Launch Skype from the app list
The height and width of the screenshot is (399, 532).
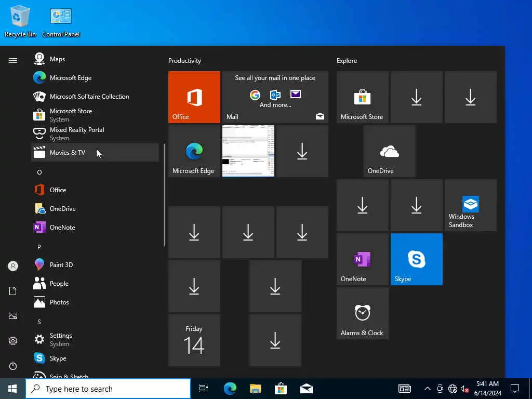tap(95, 358)
